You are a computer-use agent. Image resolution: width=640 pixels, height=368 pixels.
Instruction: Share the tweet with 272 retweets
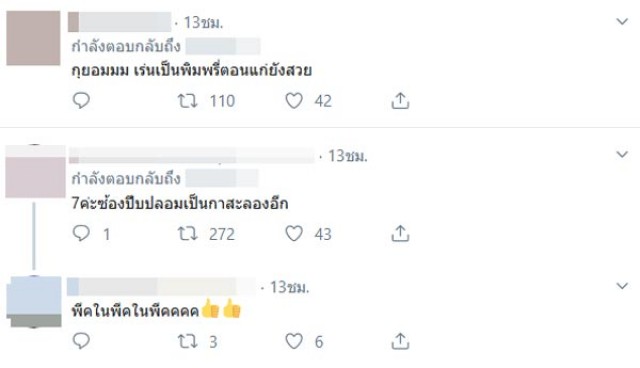tap(400, 234)
